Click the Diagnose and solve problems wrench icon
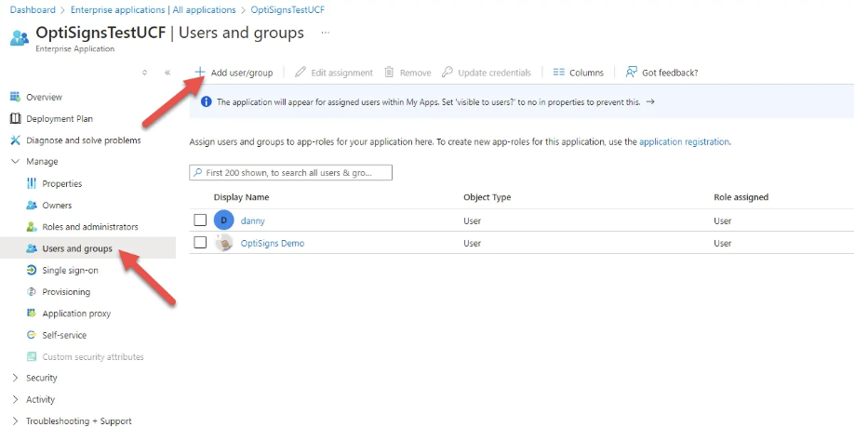 point(16,140)
